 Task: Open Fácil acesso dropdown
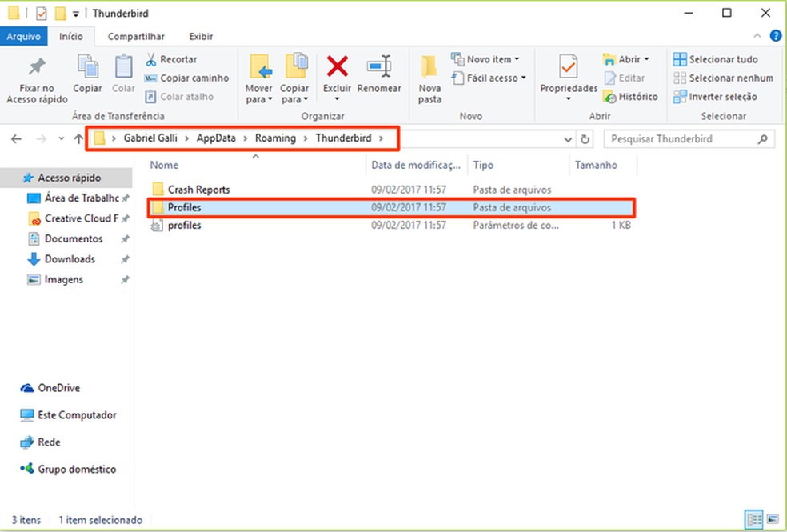(x=489, y=78)
